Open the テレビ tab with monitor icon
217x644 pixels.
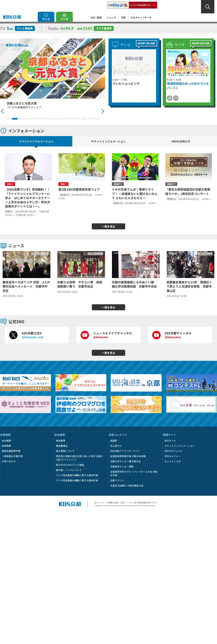point(46,17)
